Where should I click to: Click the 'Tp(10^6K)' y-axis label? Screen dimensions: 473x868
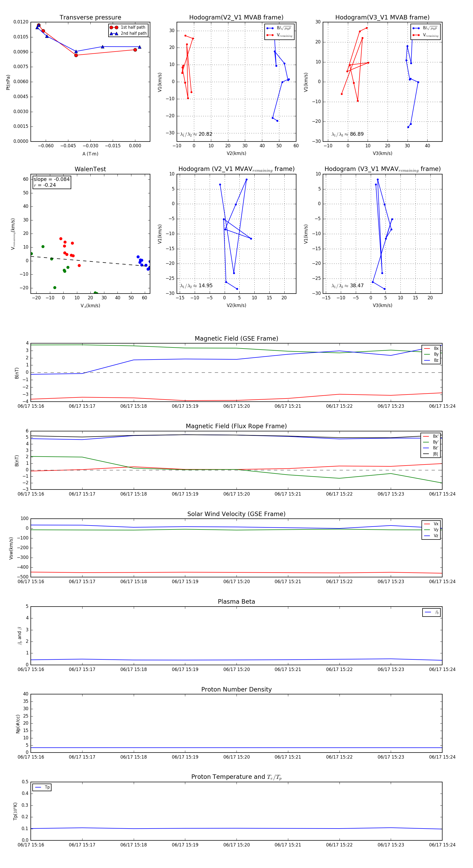15,811
